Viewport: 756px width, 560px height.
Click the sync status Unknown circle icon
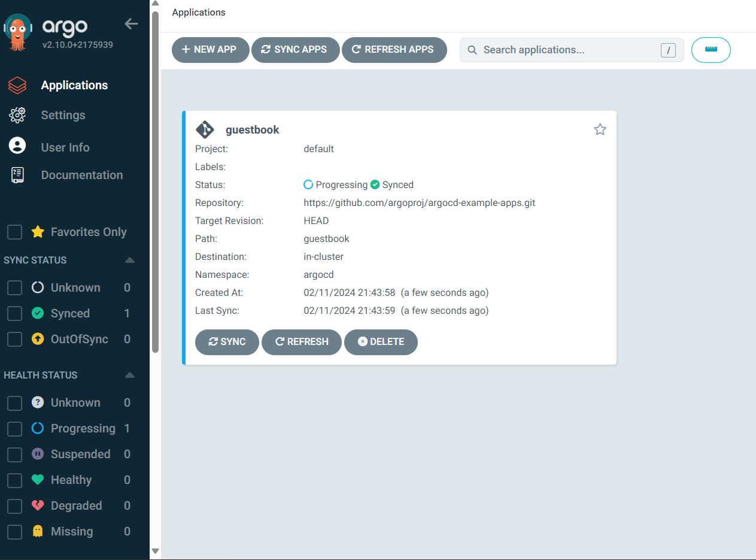pyautogui.click(x=38, y=287)
